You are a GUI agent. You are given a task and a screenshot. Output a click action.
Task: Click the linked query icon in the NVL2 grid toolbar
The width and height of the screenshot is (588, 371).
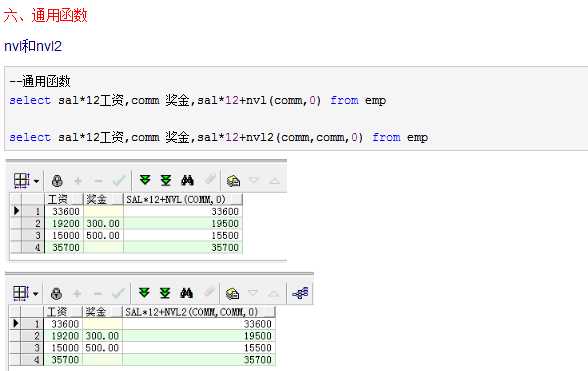click(x=300, y=293)
